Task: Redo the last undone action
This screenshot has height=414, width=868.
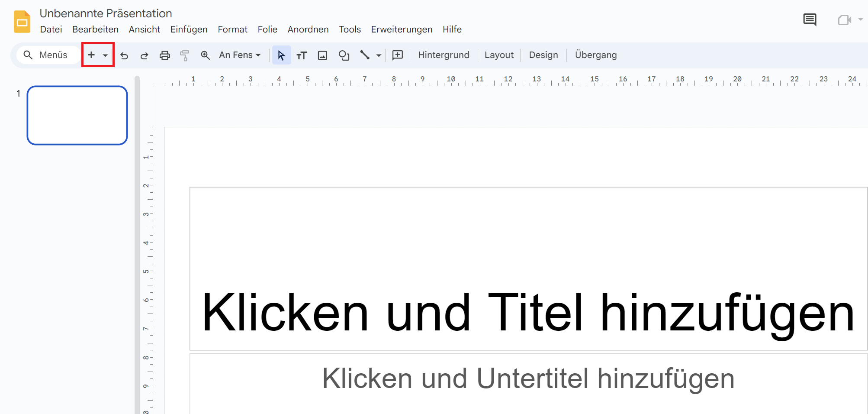Action: coord(144,55)
